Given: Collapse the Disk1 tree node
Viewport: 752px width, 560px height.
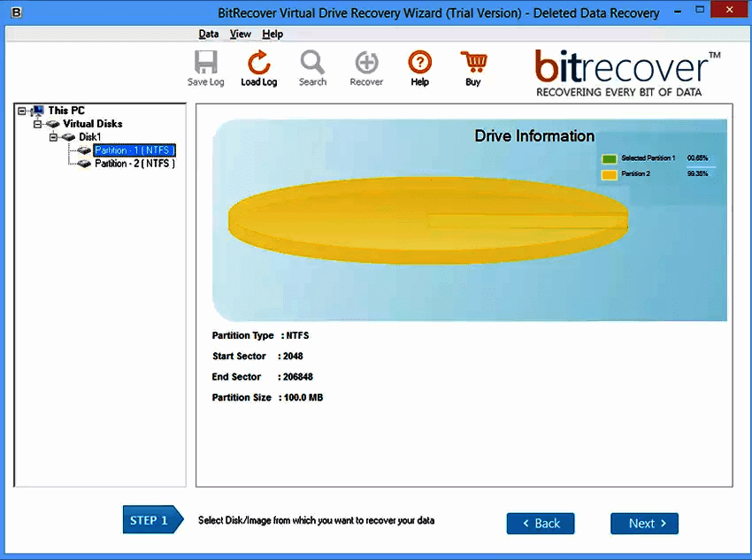Looking at the screenshot, I should (x=54, y=137).
